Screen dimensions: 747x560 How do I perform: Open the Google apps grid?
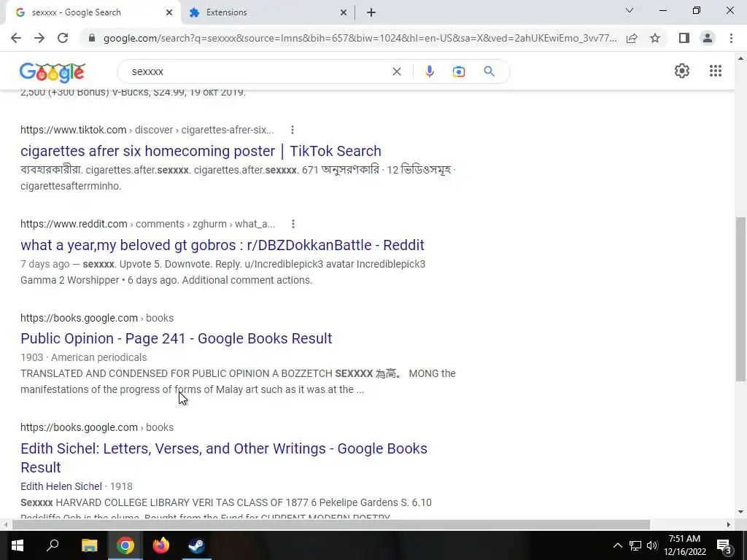pos(715,71)
